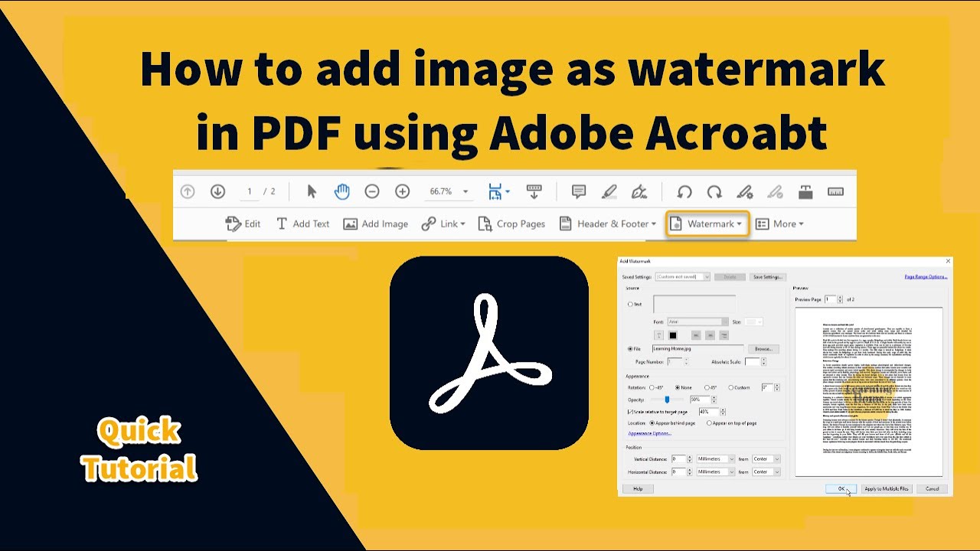Click the Edit tool
The width and height of the screenshot is (980, 551).
click(243, 223)
